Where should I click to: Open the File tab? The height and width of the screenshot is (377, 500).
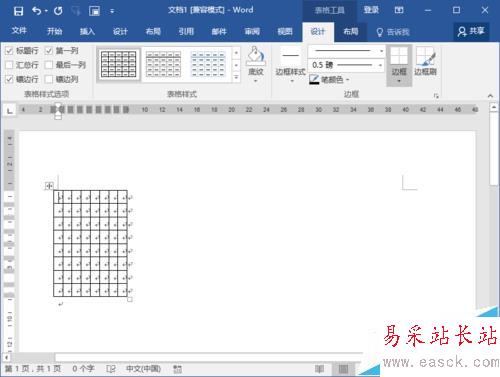click(19, 31)
